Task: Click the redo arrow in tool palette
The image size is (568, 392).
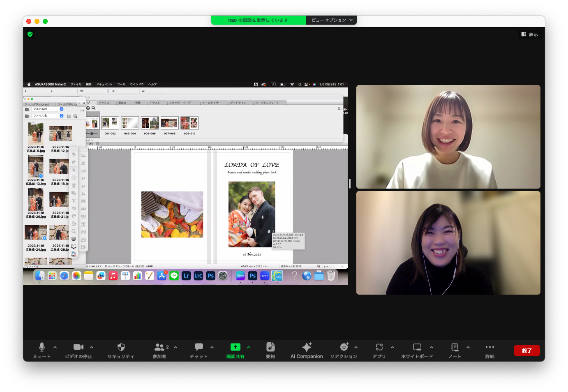Action: (74, 162)
